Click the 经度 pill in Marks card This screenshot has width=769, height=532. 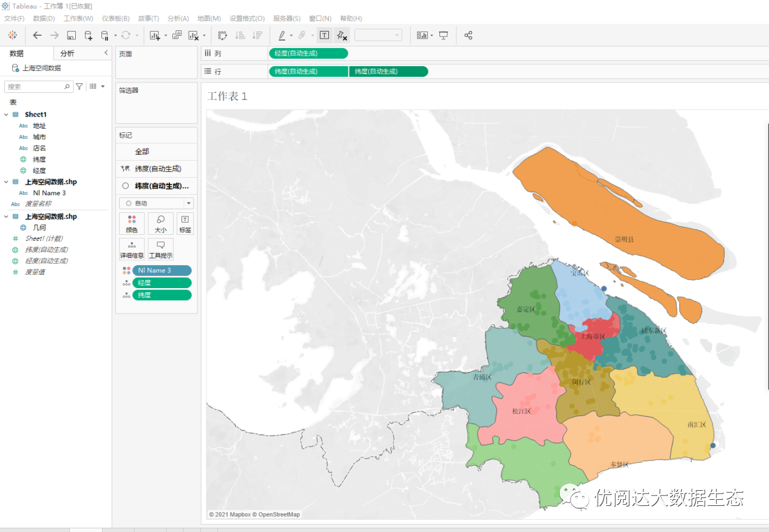[162, 283]
